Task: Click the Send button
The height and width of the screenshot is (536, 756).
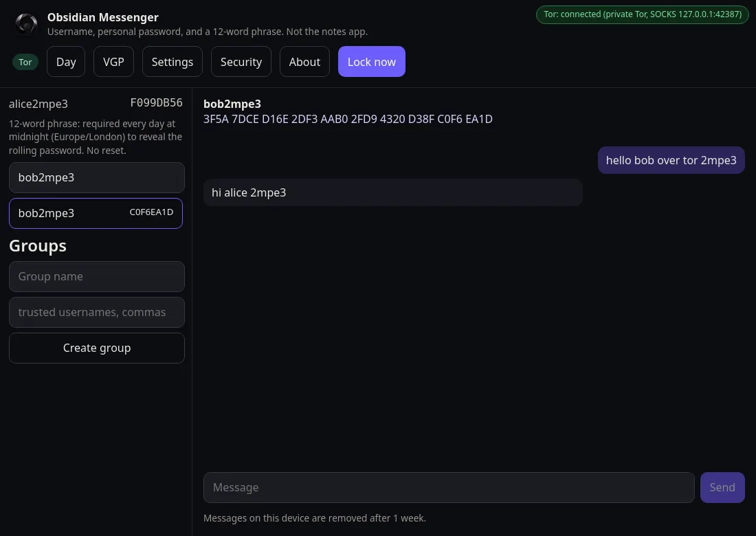Action: [x=722, y=487]
